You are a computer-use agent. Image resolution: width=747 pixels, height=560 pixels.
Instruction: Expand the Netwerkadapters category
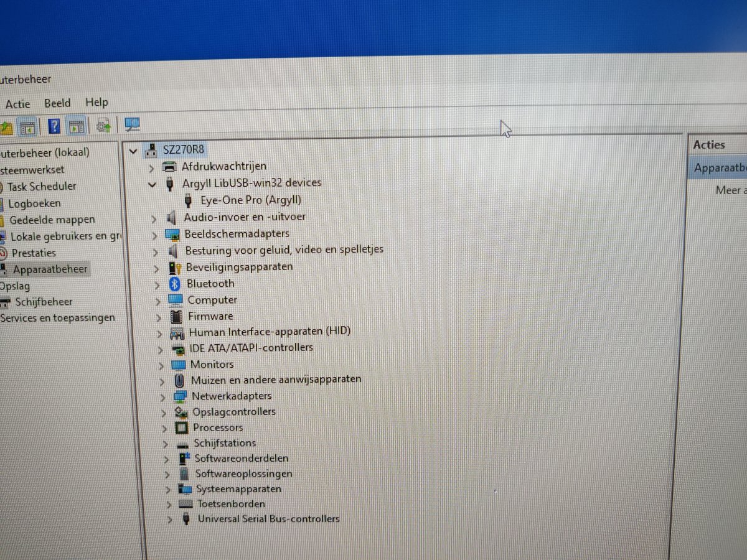click(162, 396)
